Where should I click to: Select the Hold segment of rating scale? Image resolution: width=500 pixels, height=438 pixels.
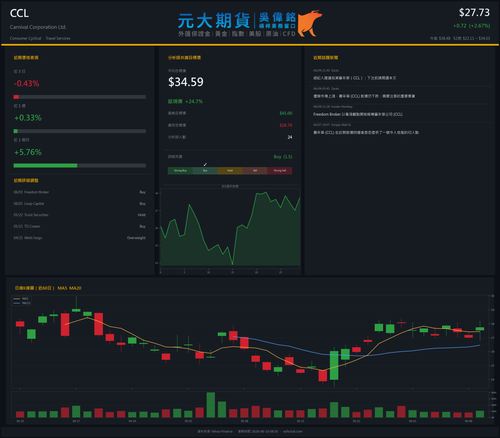coord(230,171)
